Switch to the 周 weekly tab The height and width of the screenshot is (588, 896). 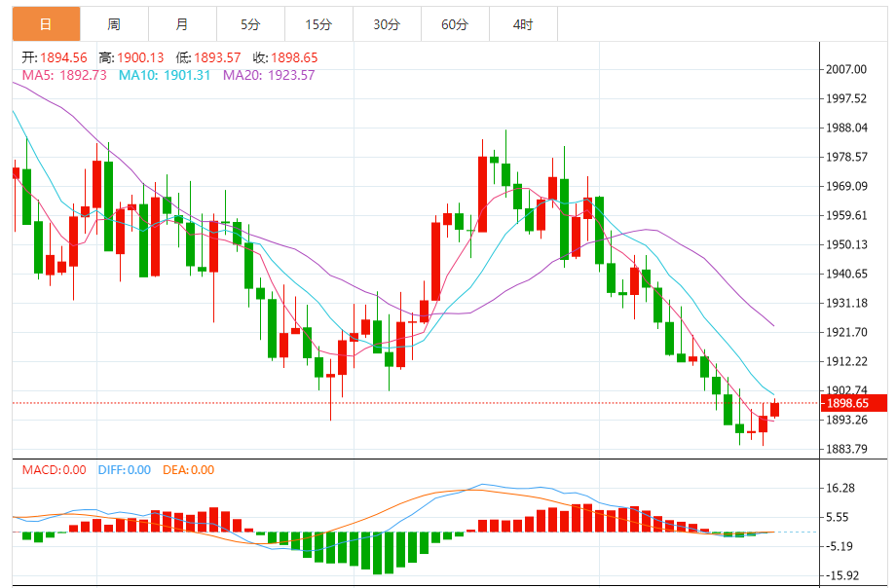point(114,24)
